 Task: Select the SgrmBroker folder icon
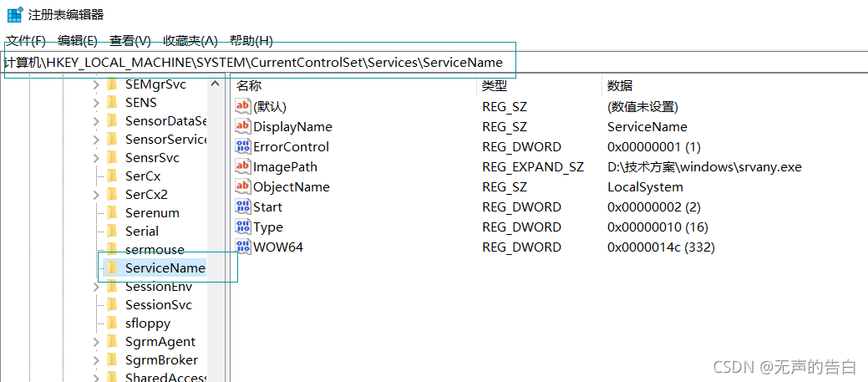[x=113, y=360]
